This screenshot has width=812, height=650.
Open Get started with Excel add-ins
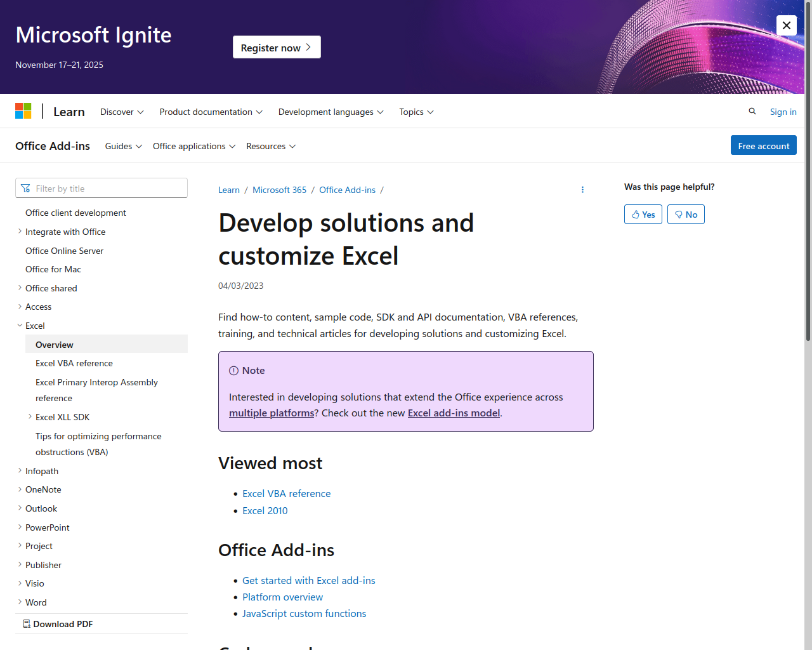point(309,580)
